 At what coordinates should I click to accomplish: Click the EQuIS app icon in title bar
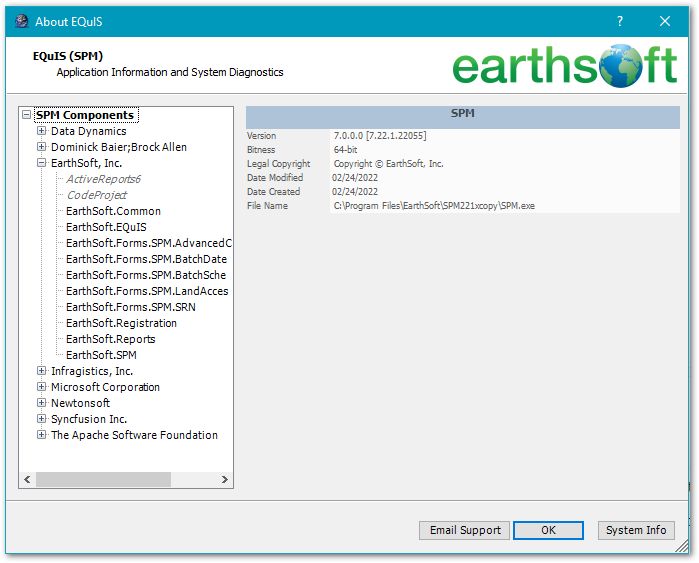(21, 21)
